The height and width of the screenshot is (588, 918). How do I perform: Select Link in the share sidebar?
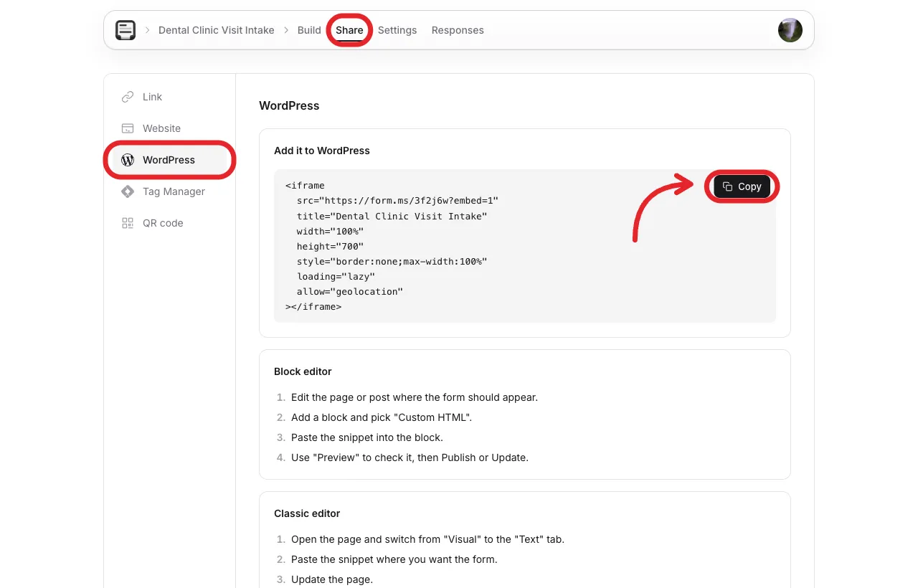tap(169, 97)
